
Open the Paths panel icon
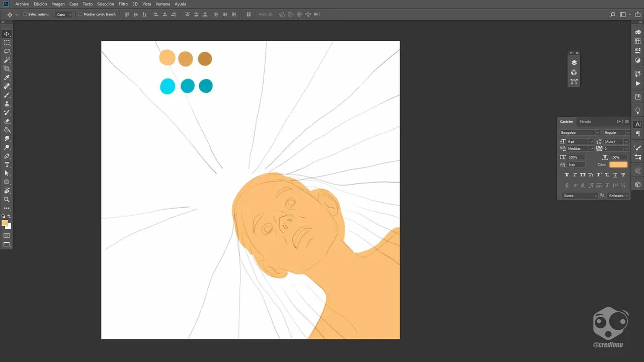(574, 81)
